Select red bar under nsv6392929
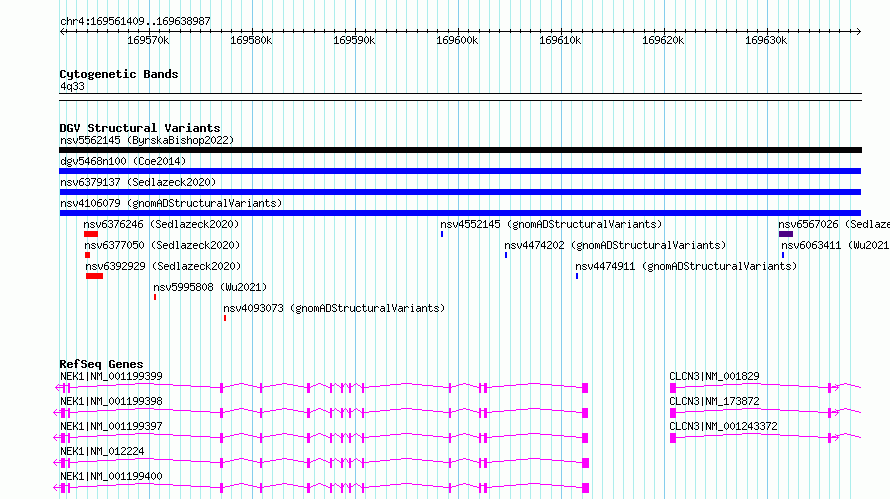 [x=94, y=276]
